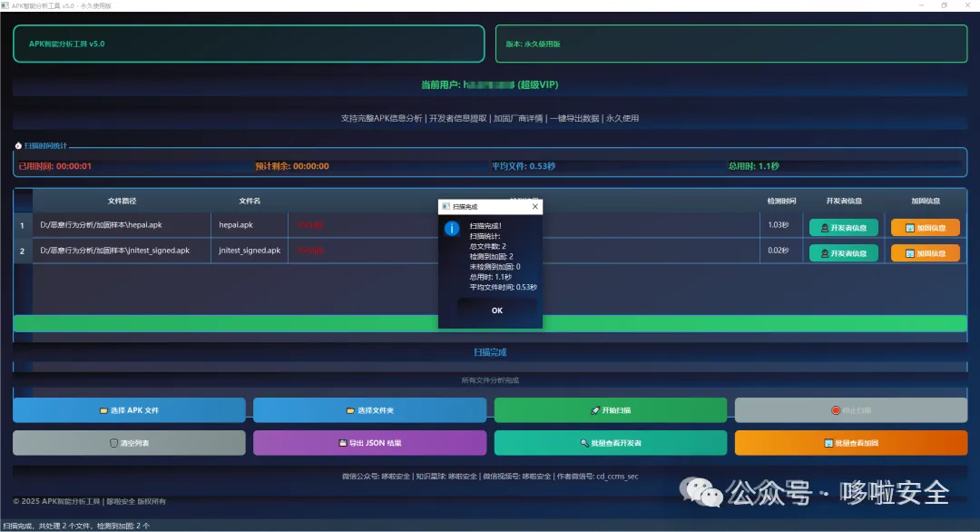Clear the list with 清空列表
This screenshot has height=532, width=980.
(x=130, y=443)
